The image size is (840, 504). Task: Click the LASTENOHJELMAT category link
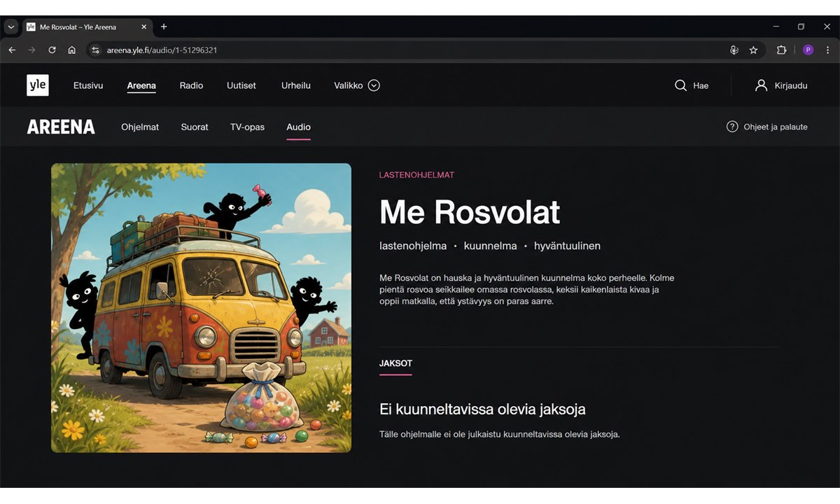(x=416, y=175)
